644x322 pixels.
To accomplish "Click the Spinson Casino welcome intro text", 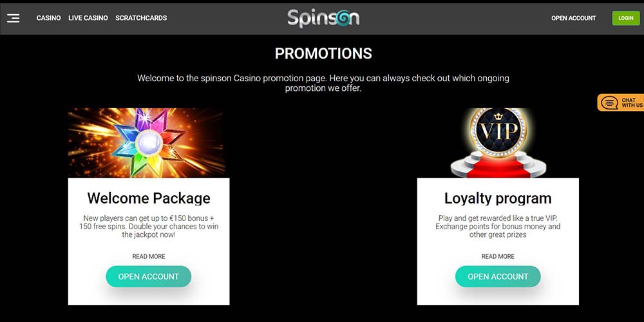I will [323, 83].
